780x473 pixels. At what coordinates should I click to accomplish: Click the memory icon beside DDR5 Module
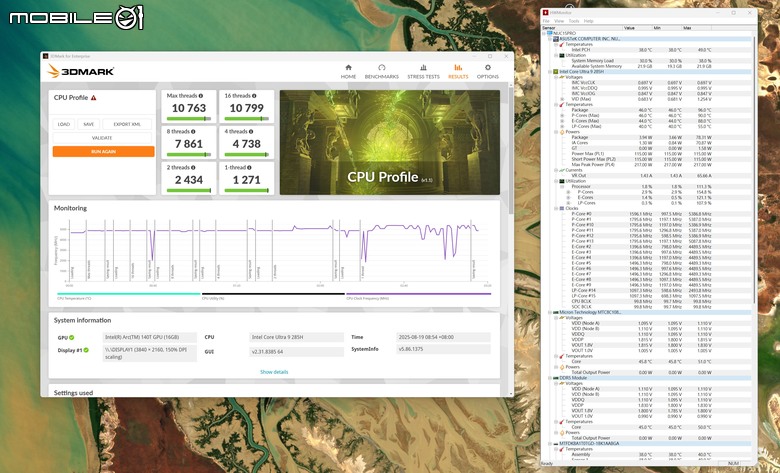556,378
